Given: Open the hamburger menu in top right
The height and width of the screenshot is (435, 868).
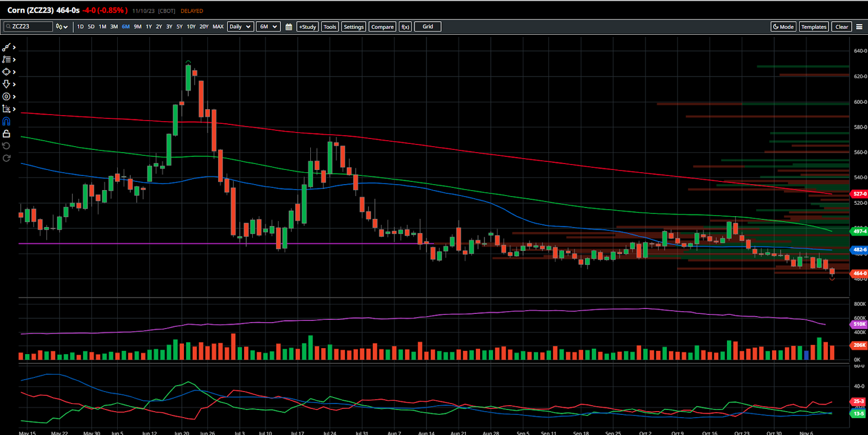Looking at the screenshot, I should coord(859,27).
